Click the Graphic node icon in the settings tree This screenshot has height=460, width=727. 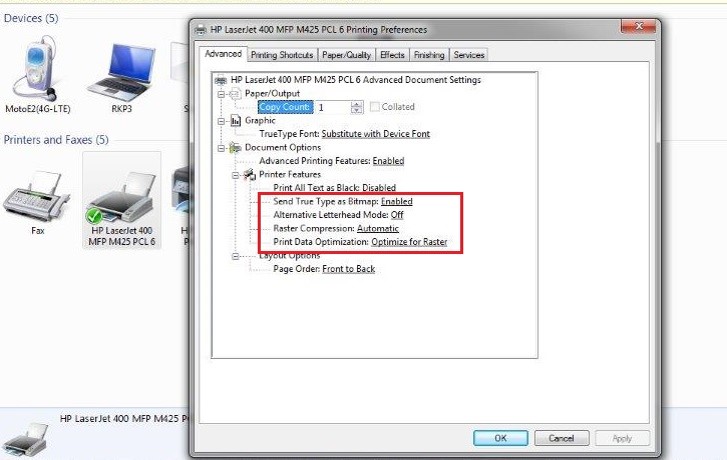pyautogui.click(x=236, y=121)
